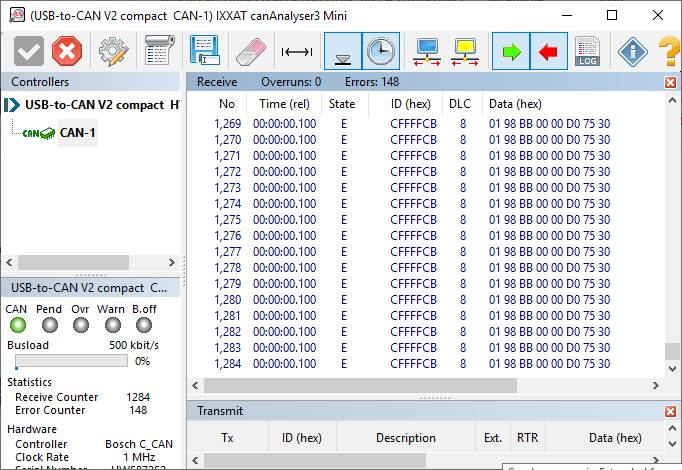Close the Receive panel
The height and width of the screenshot is (470, 682).
(671, 82)
